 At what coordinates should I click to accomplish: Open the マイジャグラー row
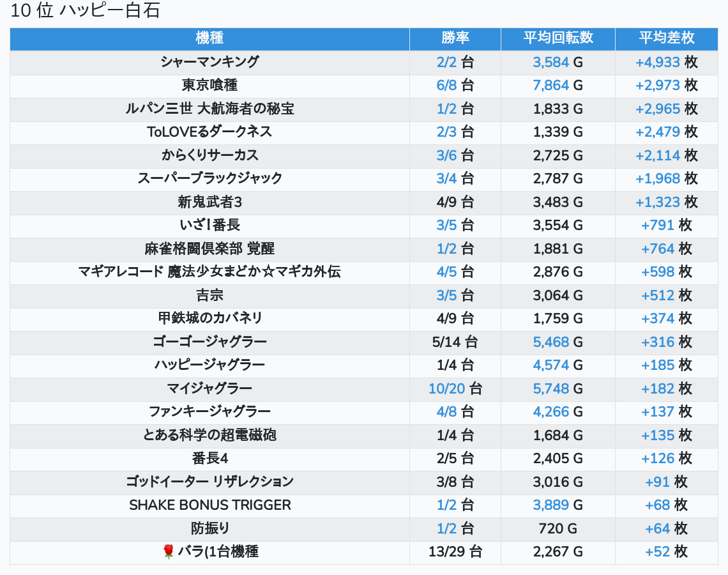209,388
